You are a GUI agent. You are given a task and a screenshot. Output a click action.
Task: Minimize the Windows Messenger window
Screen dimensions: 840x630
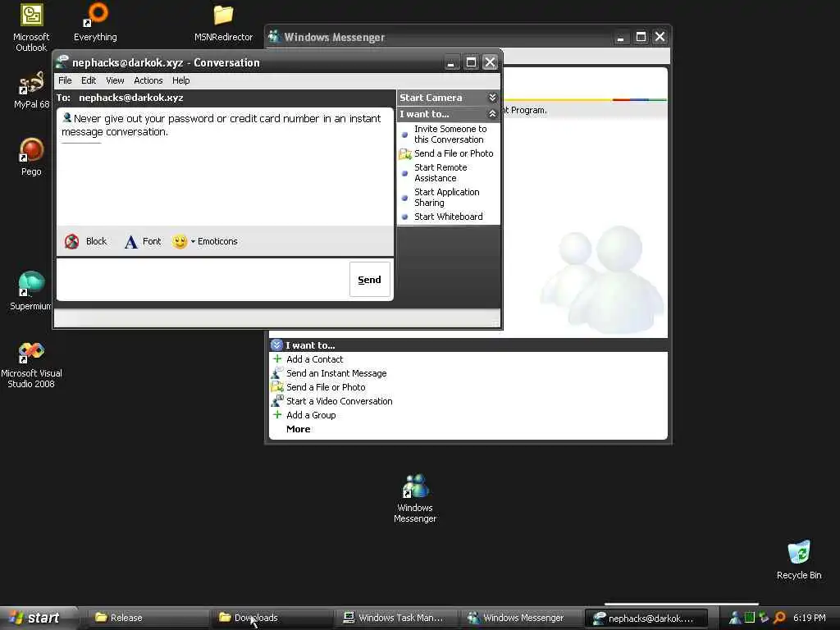620,37
